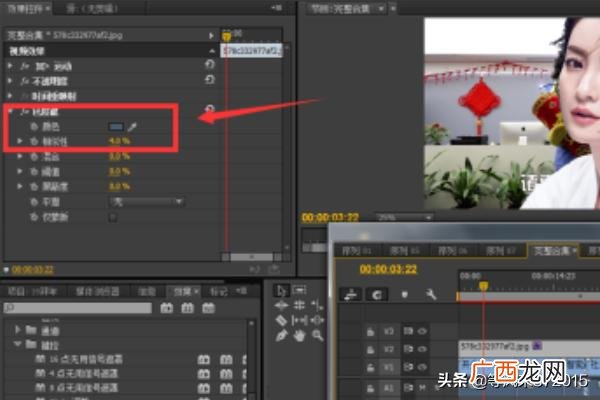The width and height of the screenshot is (600, 400).
Task: Open the 媒体浏览器 media browser tab
Action: pyautogui.click(x=97, y=292)
